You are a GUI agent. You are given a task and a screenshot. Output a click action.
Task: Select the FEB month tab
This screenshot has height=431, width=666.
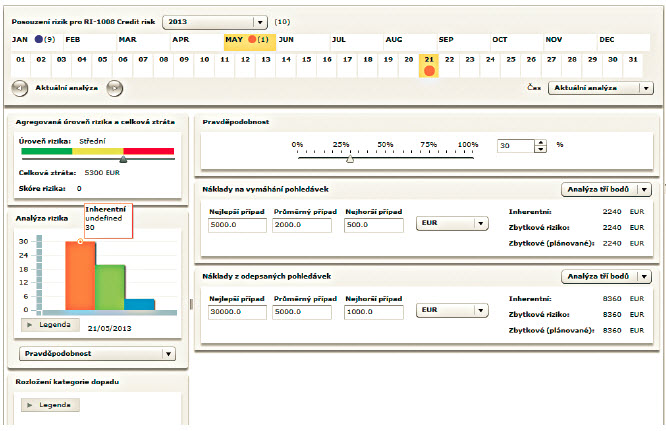[x=90, y=42]
